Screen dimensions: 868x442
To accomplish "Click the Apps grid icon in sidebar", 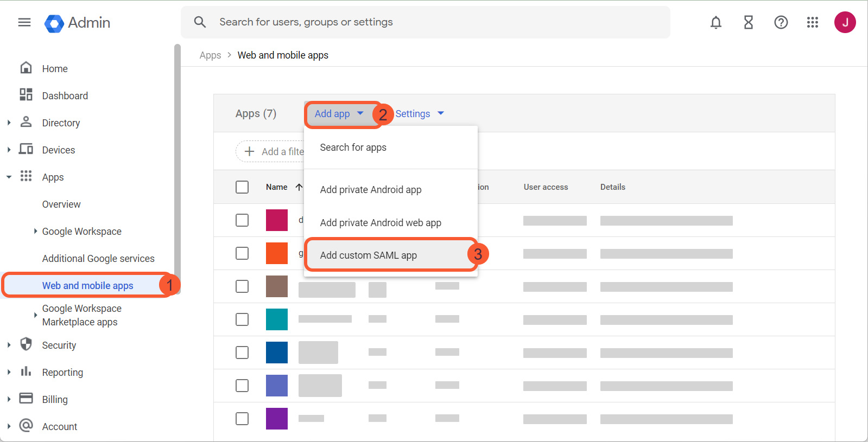I will pos(26,176).
